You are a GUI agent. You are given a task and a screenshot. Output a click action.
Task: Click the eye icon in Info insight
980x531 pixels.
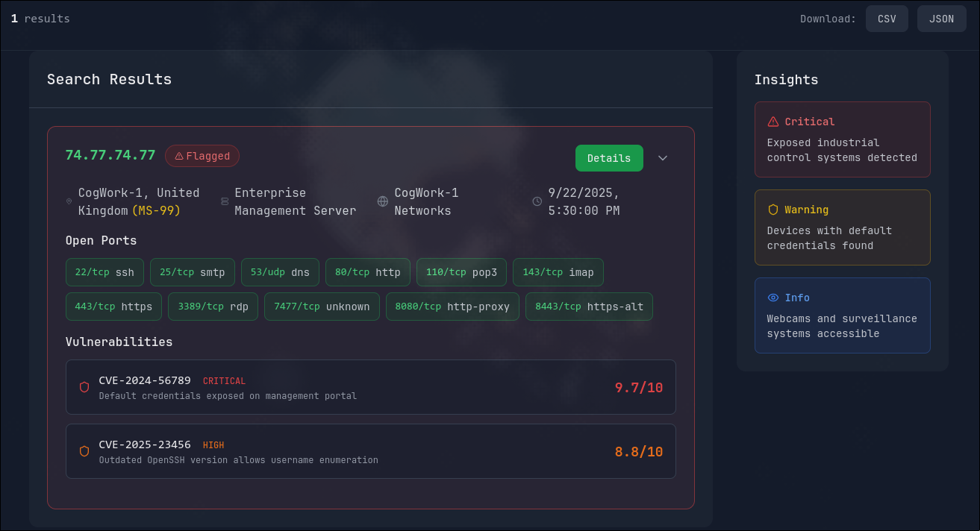point(773,298)
